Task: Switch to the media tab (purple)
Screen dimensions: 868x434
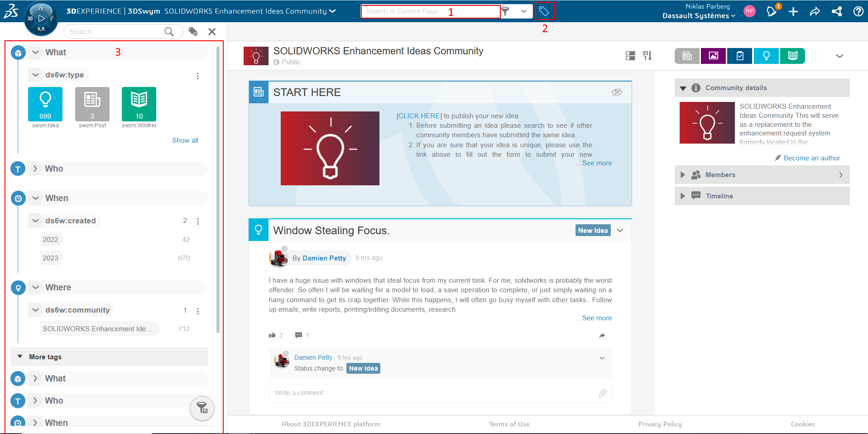Action: [x=713, y=56]
